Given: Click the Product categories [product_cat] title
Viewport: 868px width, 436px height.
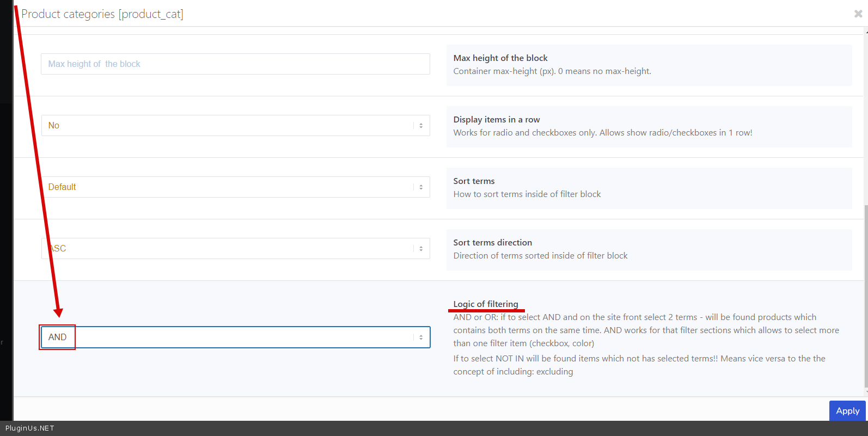Looking at the screenshot, I should pos(102,14).
